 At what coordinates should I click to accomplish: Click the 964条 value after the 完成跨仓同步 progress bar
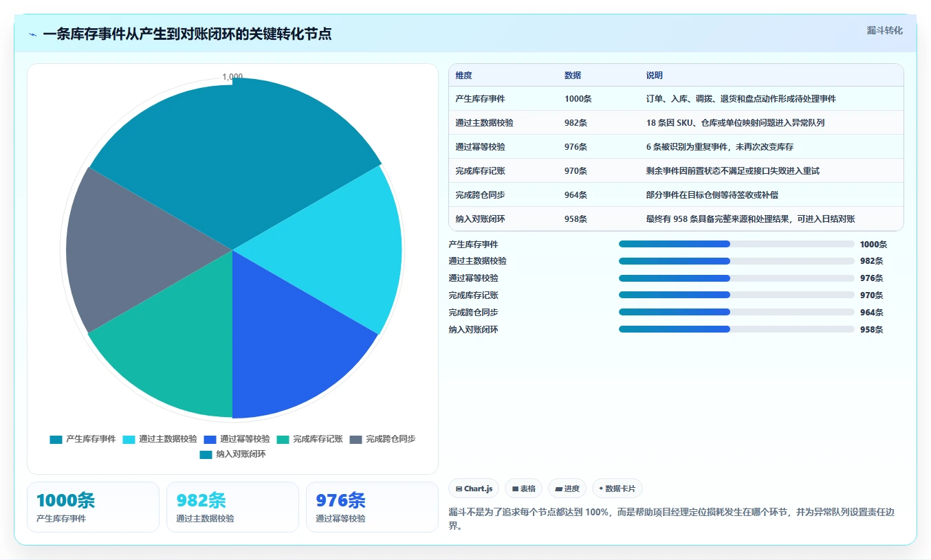point(871,313)
